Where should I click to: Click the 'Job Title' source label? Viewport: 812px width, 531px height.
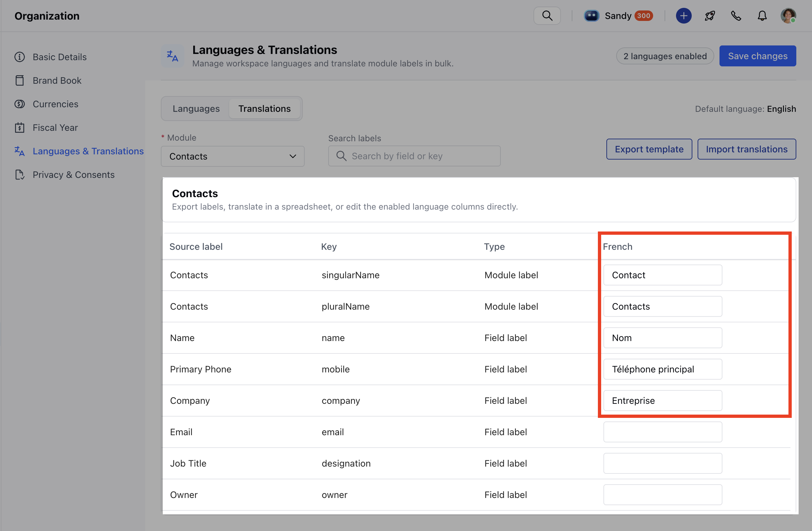188,463
